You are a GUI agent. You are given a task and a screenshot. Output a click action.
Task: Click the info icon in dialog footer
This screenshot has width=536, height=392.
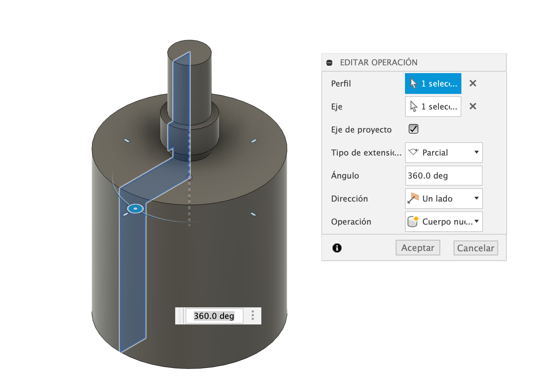337,248
